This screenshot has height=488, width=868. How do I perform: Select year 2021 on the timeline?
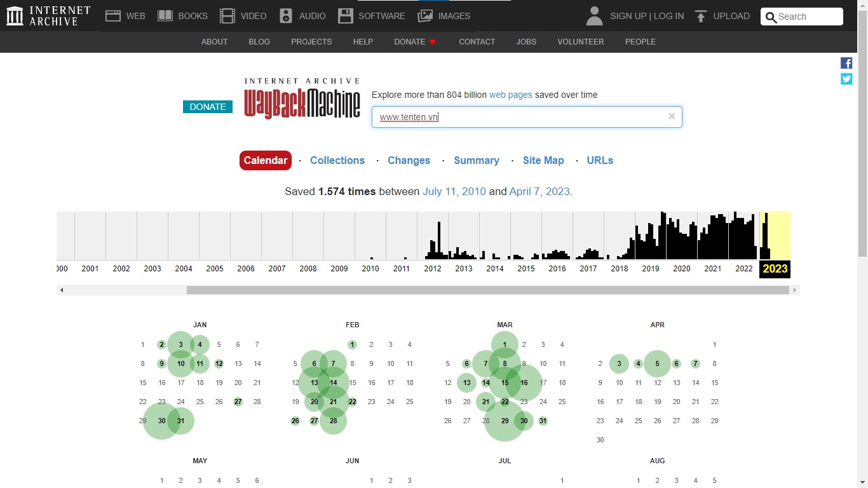pos(713,269)
